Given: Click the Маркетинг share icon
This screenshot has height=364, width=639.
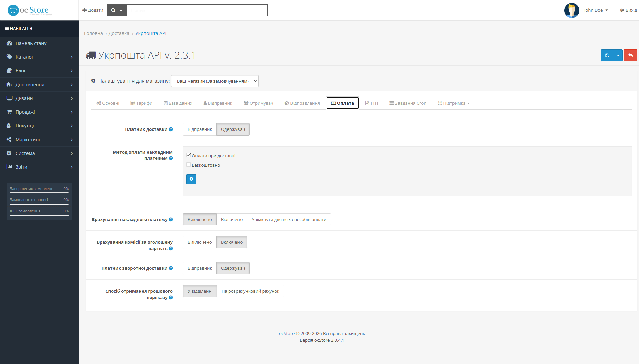Looking at the screenshot, I should pos(9,140).
